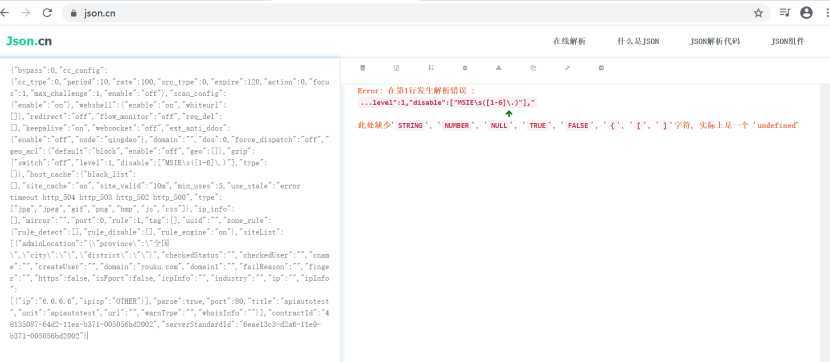Click the share icon in result toolbar

pos(567,68)
